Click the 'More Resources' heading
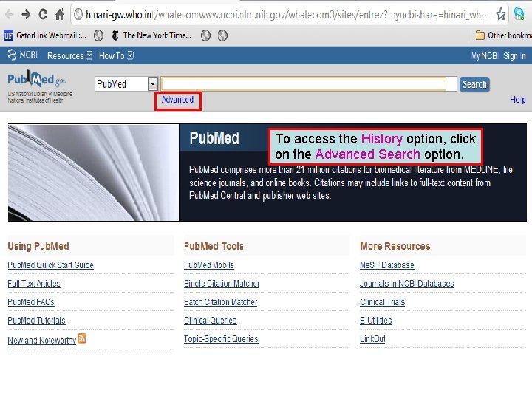The image size is (532, 399). point(395,246)
